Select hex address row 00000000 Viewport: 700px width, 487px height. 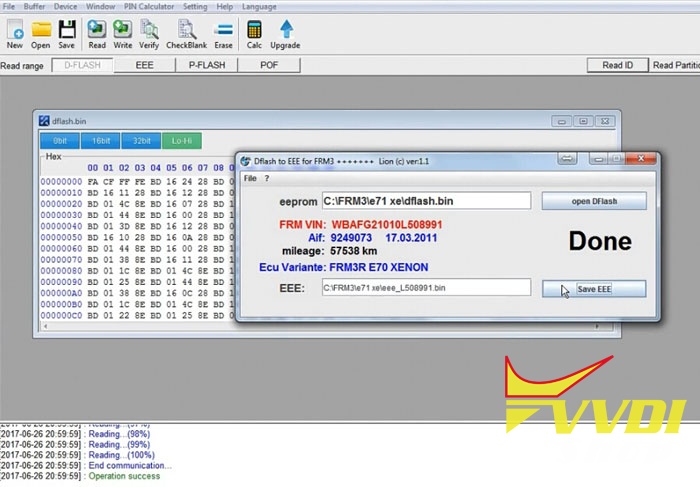coord(61,182)
